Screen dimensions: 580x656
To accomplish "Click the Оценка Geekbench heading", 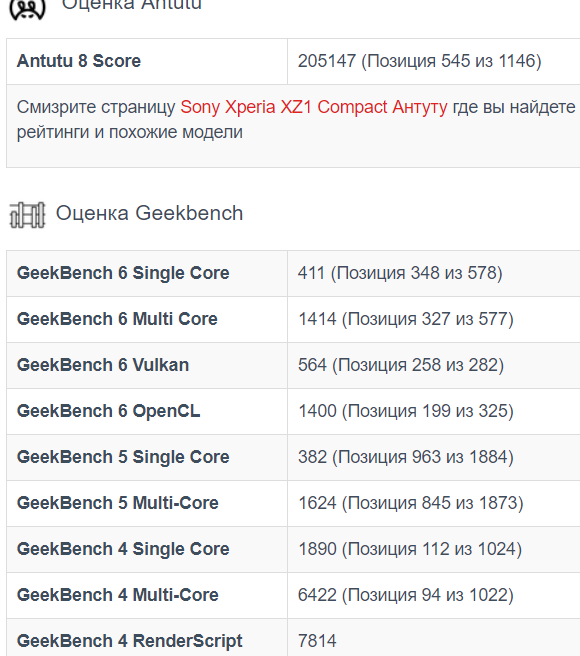I will (149, 213).
